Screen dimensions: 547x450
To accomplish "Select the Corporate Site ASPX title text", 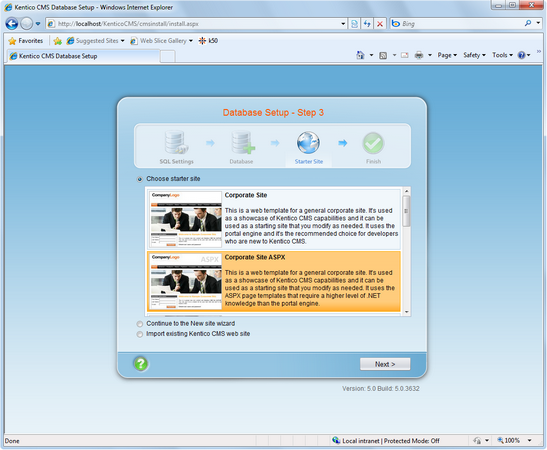I will click(255, 257).
